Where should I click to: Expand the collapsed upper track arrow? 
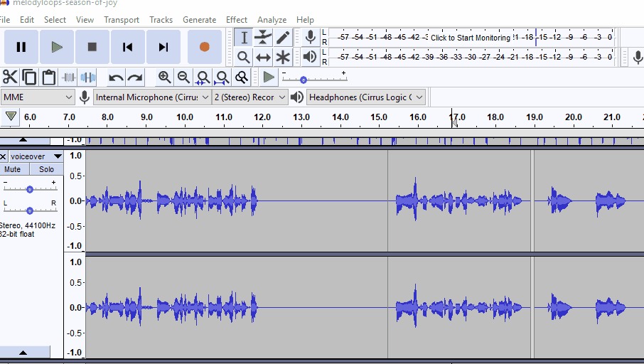point(23,140)
